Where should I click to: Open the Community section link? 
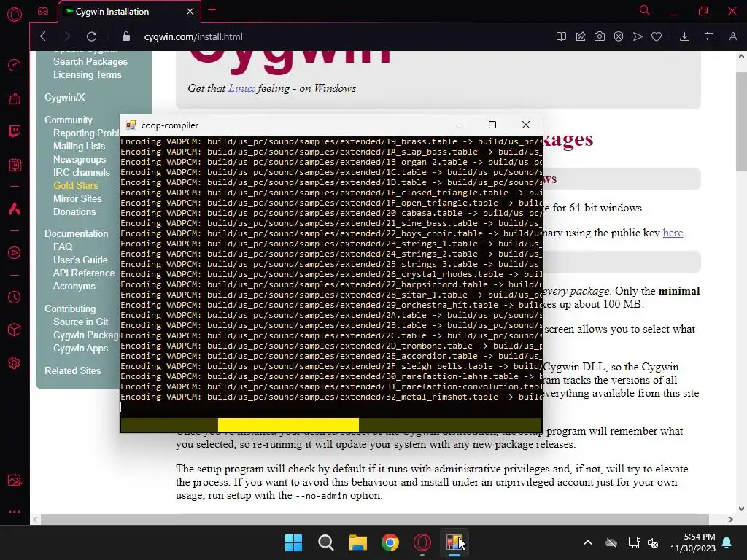[x=68, y=120]
